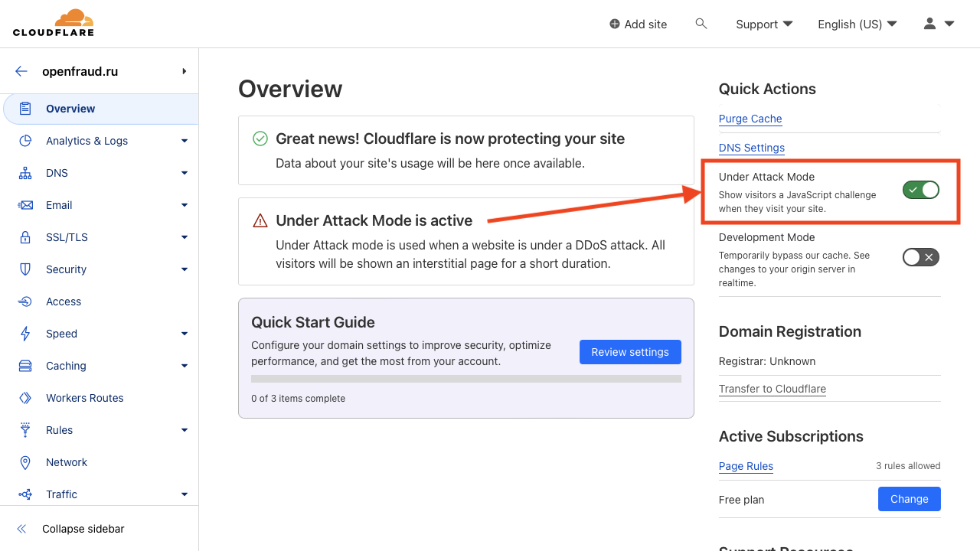Click the 'Registrar: Unknown' text
This screenshot has width=980, height=551.
767,361
